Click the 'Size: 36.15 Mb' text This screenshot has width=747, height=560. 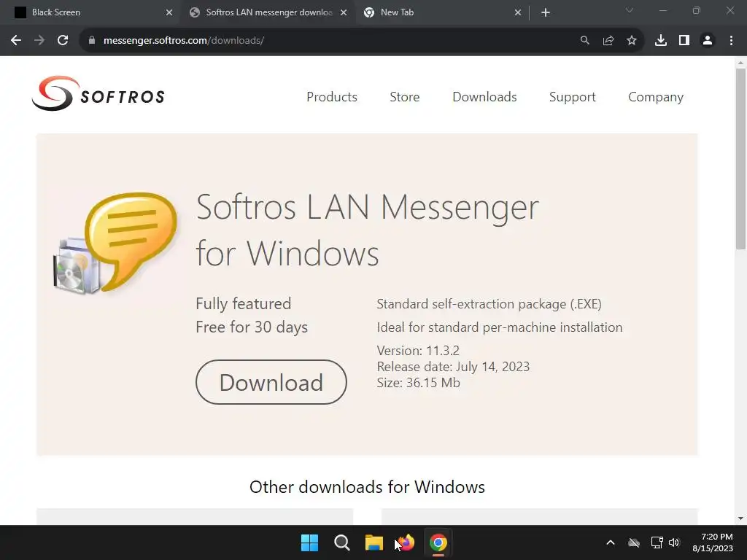pyautogui.click(x=418, y=383)
